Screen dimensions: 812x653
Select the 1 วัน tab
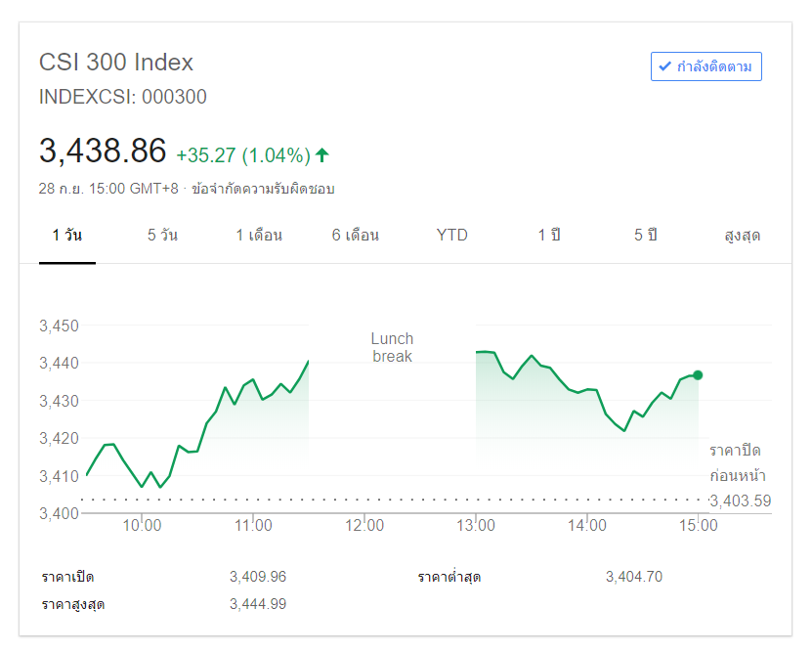[67, 236]
